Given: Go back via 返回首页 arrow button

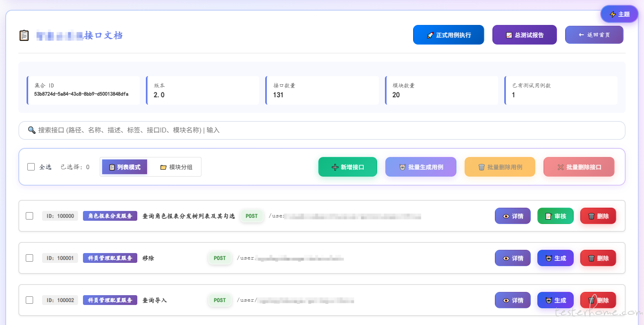Looking at the screenshot, I should click(594, 35).
